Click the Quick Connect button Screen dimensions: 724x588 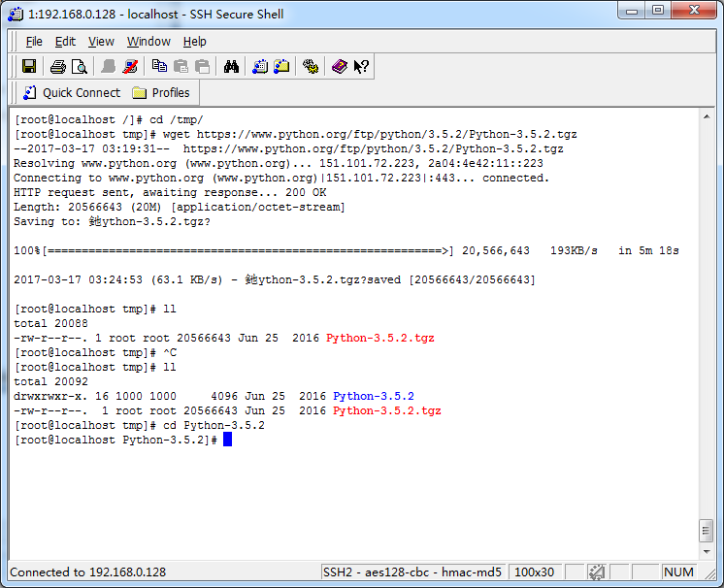point(72,93)
